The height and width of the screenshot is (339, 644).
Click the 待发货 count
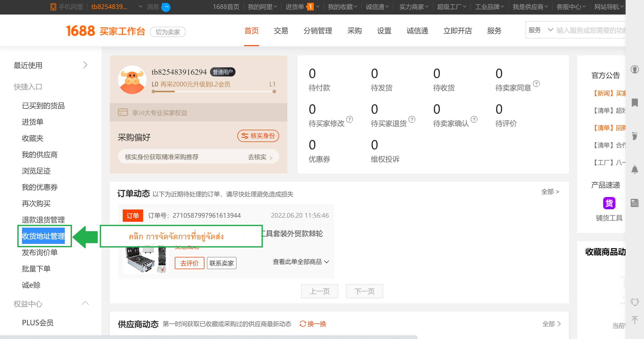pyautogui.click(x=375, y=73)
